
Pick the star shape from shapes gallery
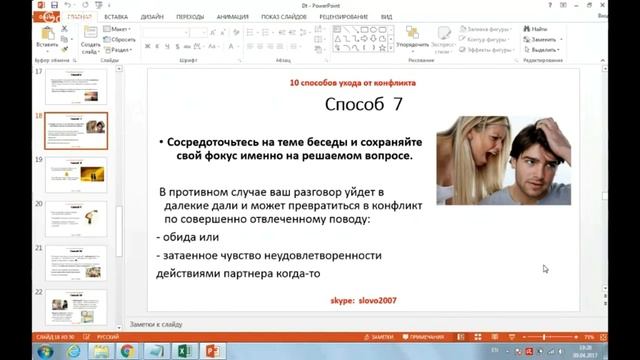click(382, 48)
